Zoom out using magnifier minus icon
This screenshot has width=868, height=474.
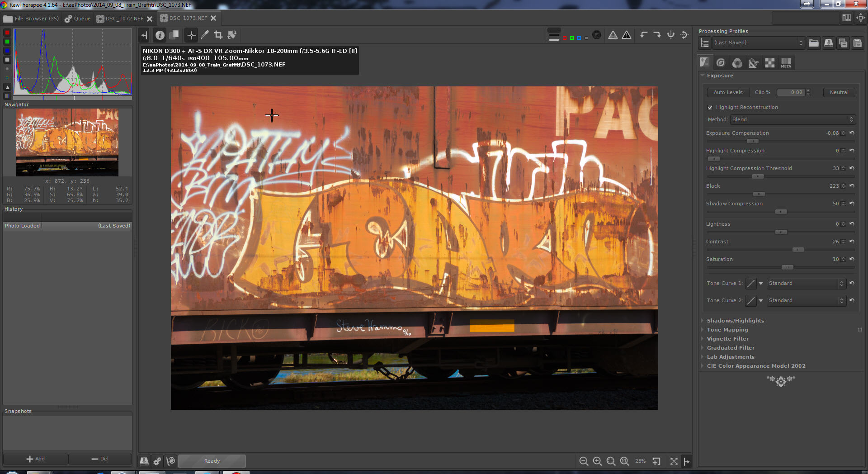point(584,461)
